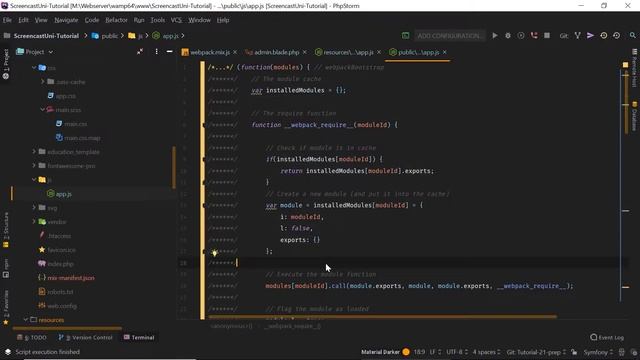This screenshot has width=640, height=360.
Task: Open Search Everywhere magnifier icon
Action: click(632, 36)
